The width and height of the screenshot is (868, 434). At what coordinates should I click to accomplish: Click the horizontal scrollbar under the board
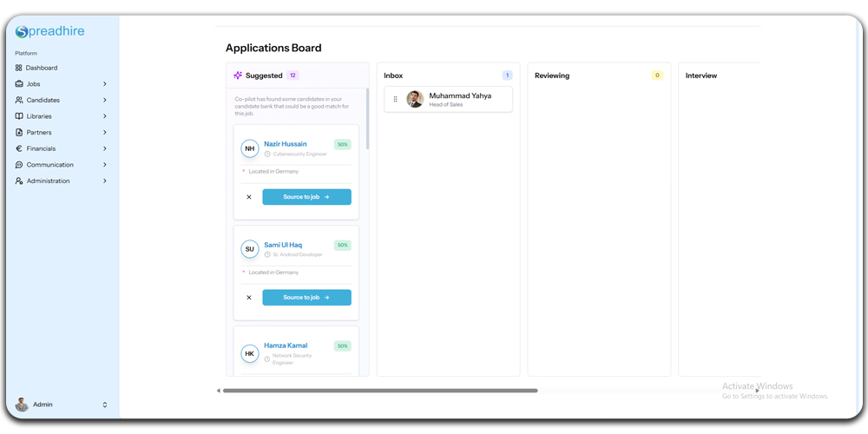tap(379, 391)
